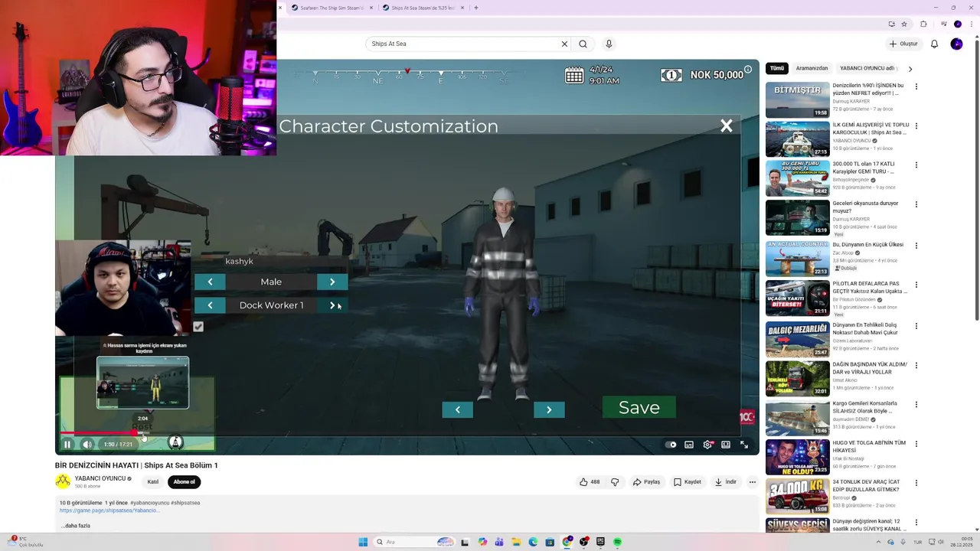The width and height of the screenshot is (980, 551).
Task: Click the right arrow beside Dock Worker 1
Action: tap(332, 305)
